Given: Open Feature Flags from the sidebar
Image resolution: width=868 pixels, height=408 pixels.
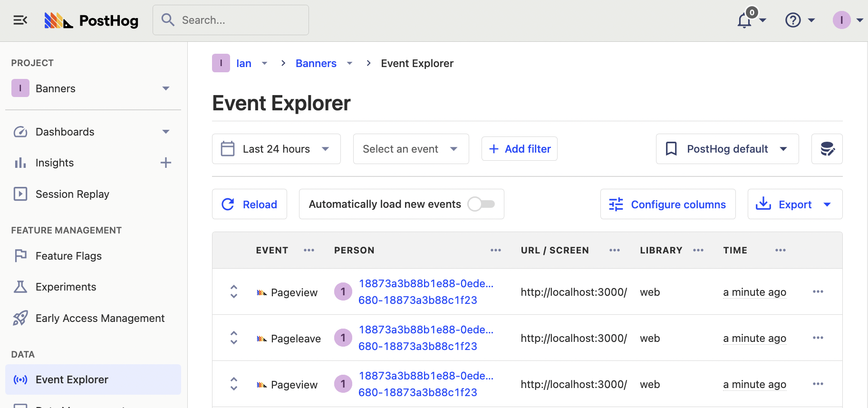Looking at the screenshot, I should pyautogui.click(x=68, y=256).
